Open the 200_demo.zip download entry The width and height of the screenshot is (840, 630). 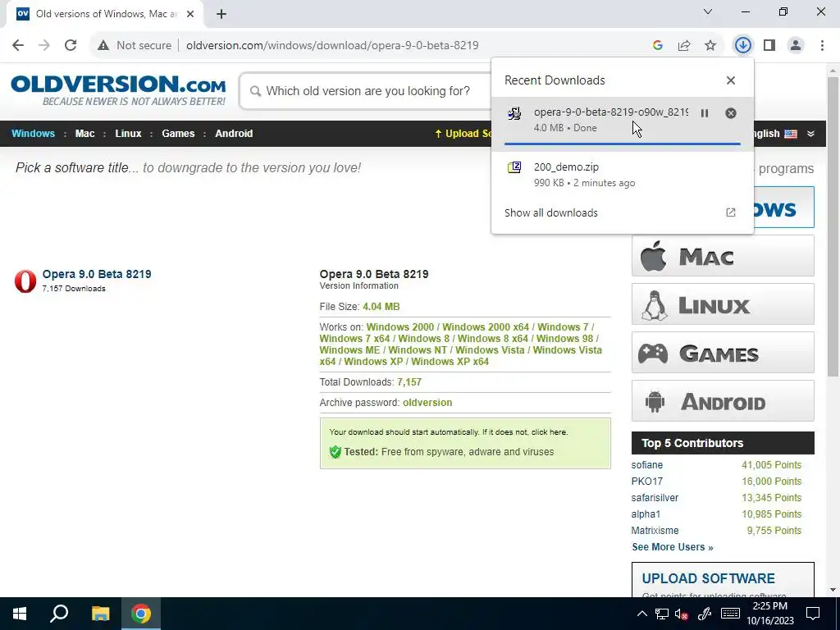(623, 175)
